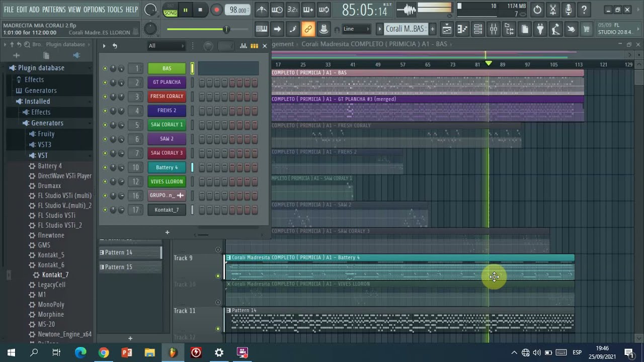Open the Corali M..BAS pattern selector
The width and height of the screenshot is (644, 362).
pos(405,29)
